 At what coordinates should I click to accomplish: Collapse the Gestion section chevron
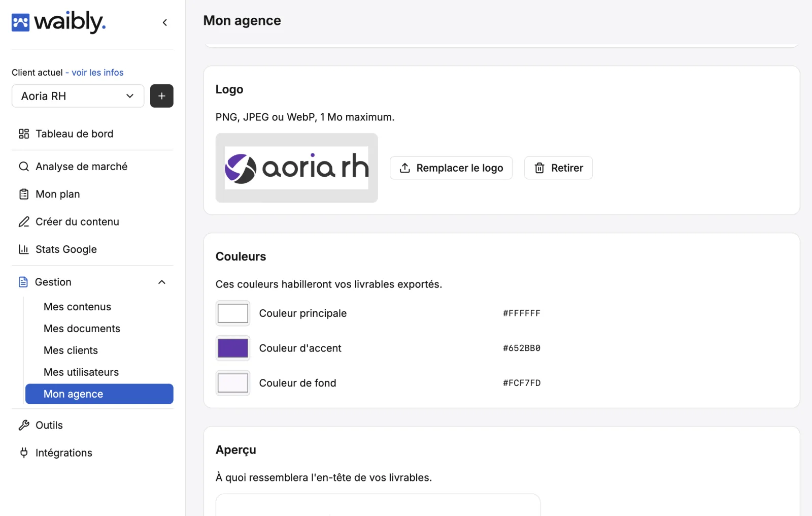click(162, 282)
